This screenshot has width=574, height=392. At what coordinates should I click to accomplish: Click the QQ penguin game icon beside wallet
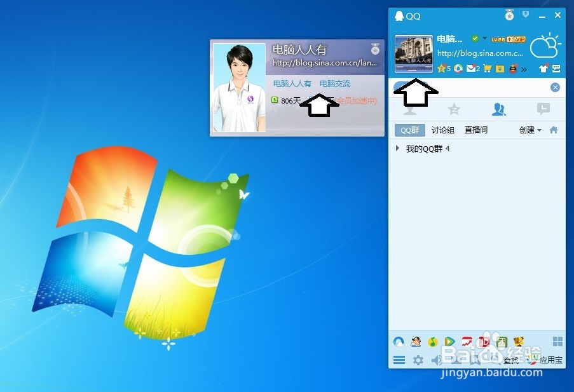[x=513, y=69]
